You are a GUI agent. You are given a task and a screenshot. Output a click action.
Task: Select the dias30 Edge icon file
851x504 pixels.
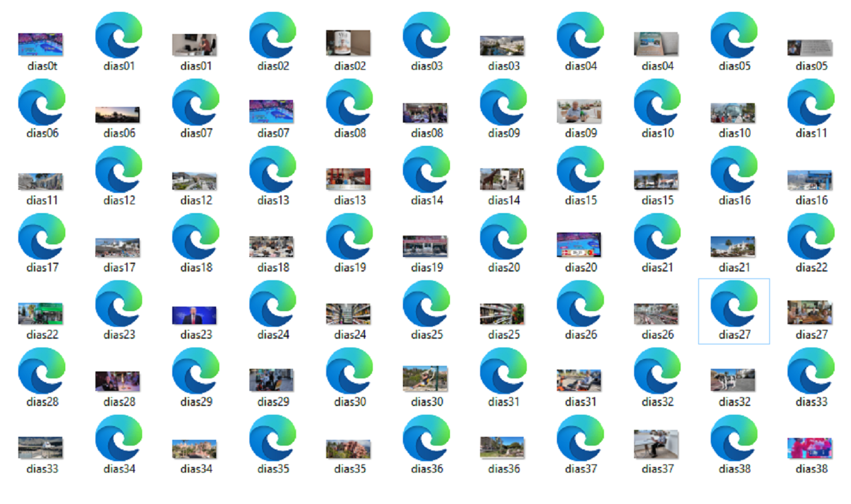pos(349,372)
